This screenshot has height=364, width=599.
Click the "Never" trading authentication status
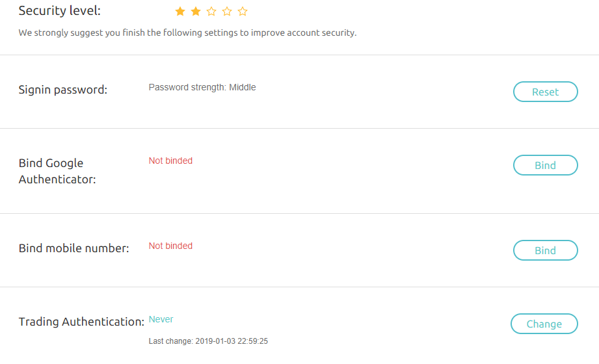[x=161, y=319]
